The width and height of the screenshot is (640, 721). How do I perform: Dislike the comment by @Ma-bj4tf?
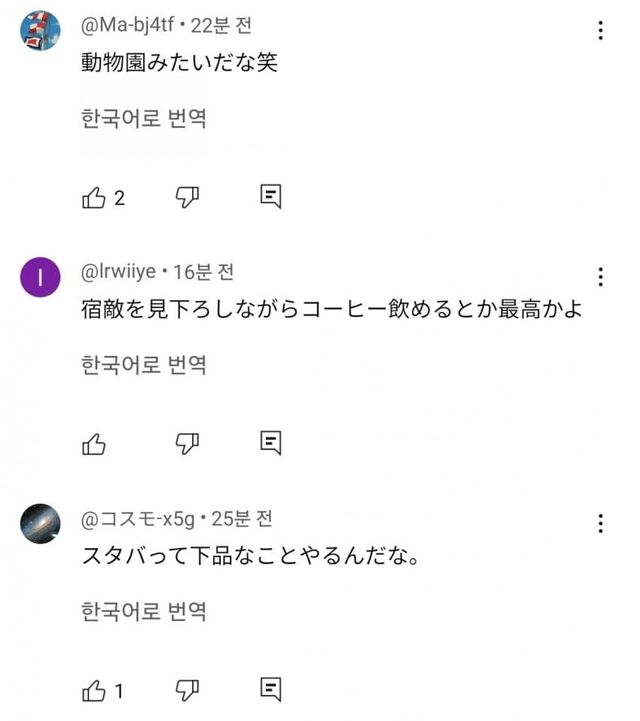[188, 197]
